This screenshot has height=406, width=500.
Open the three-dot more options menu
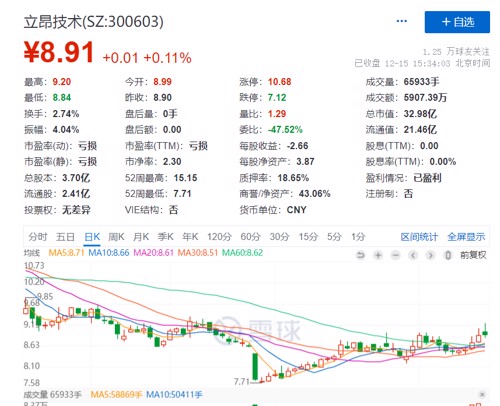(x=401, y=21)
